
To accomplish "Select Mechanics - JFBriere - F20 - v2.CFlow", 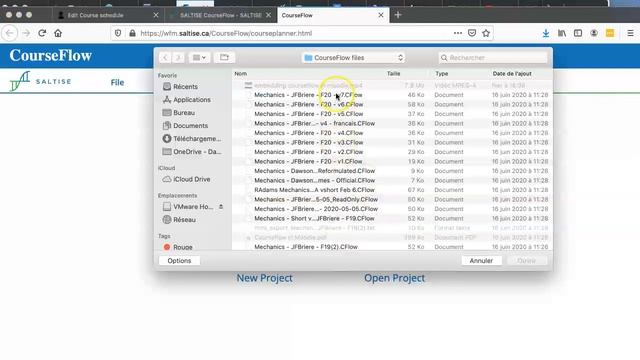I will click(x=392, y=152).
